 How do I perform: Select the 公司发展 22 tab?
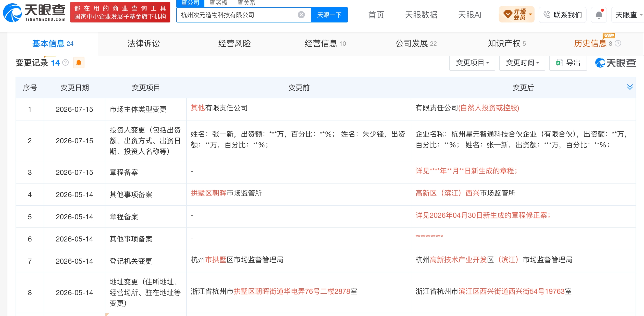pyautogui.click(x=416, y=44)
